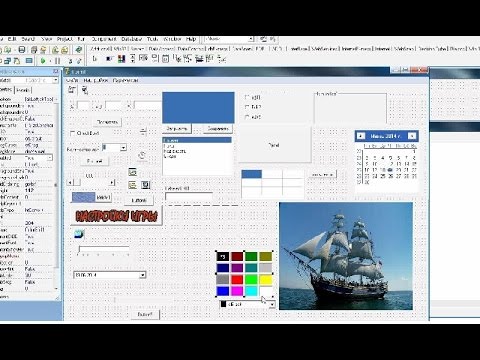This screenshot has width=480, height=360.
Task: Click the Help contents toolbar icon
Action: pyautogui.click(x=79, y=50)
